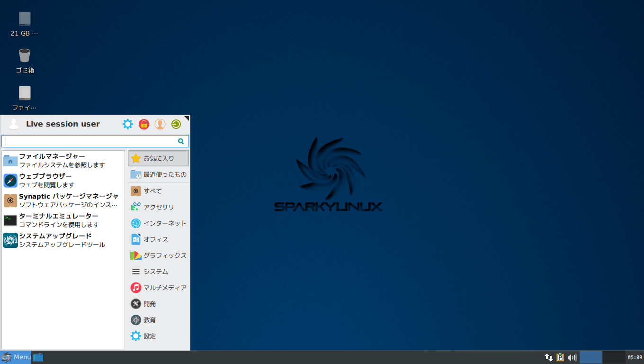Click show desktop icon beside Menu
644x364 pixels.
point(38,357)
